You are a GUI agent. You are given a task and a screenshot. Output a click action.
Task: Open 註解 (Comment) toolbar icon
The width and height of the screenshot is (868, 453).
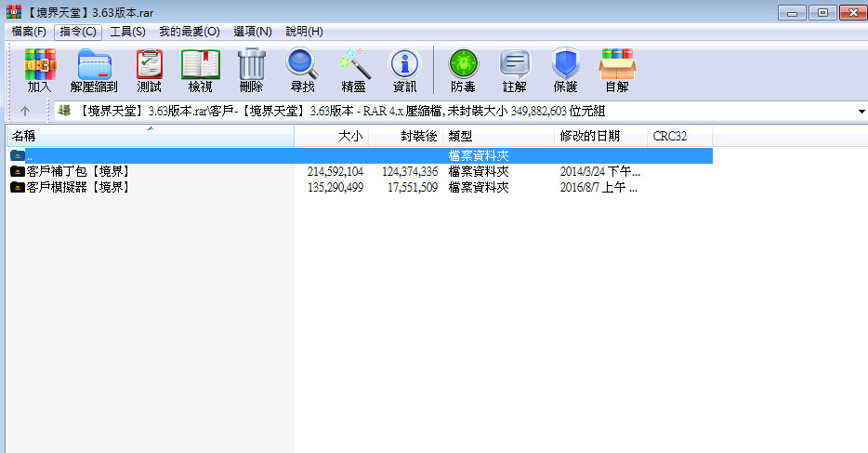[515, 70]
